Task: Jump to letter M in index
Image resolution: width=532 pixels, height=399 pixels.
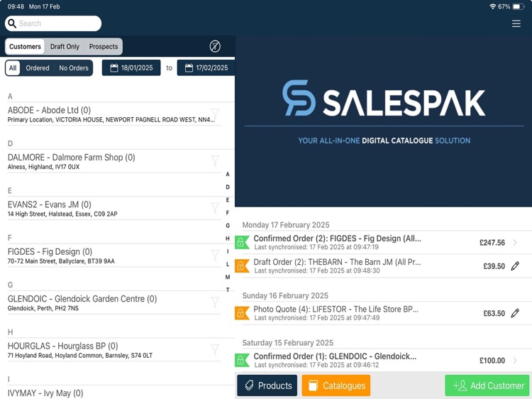Action: point(228,277)
